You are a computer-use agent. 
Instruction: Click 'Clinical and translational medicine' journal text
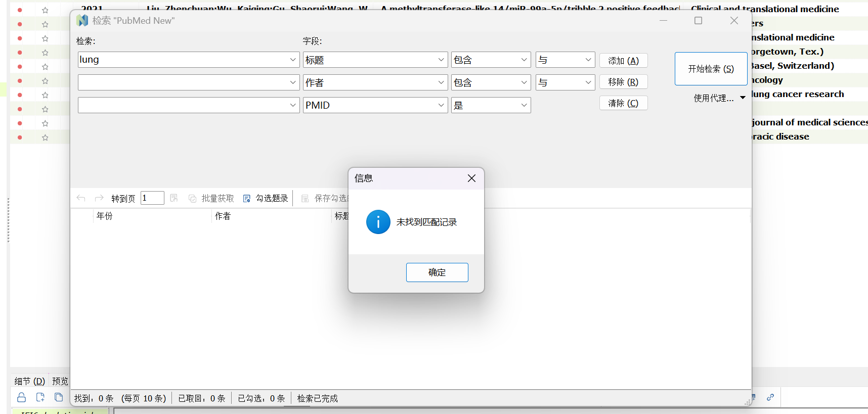click(x=765, y=9)
